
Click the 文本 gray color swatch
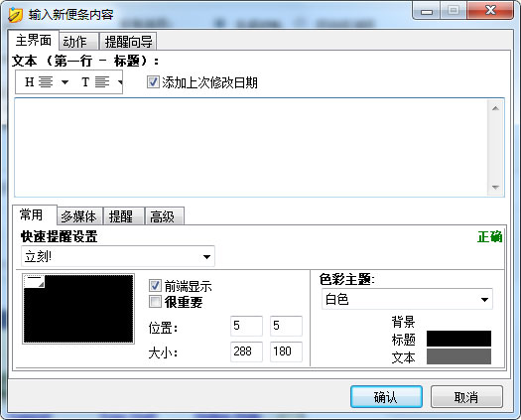coord(458,356)
